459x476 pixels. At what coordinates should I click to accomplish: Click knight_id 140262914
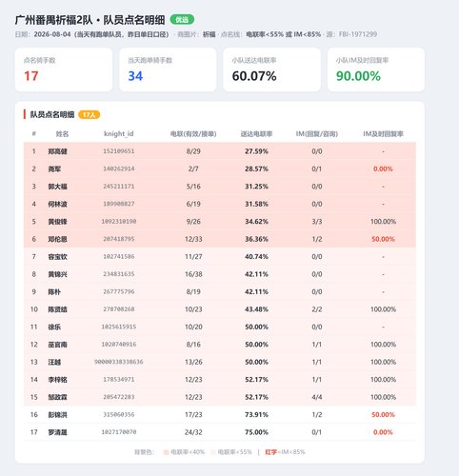point(119,169)
